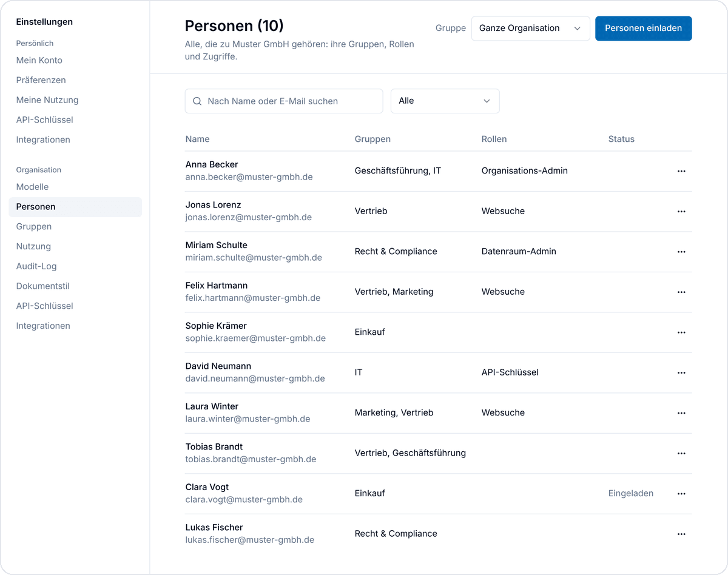Open more options for Clara Vogt
This screenshot has width=728, height=575.
pos(681,494)
